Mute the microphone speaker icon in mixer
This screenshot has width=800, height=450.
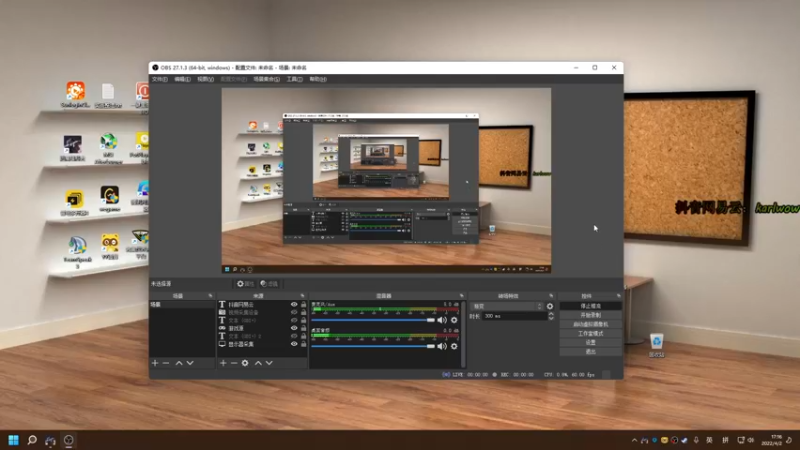tap(442, 320)
